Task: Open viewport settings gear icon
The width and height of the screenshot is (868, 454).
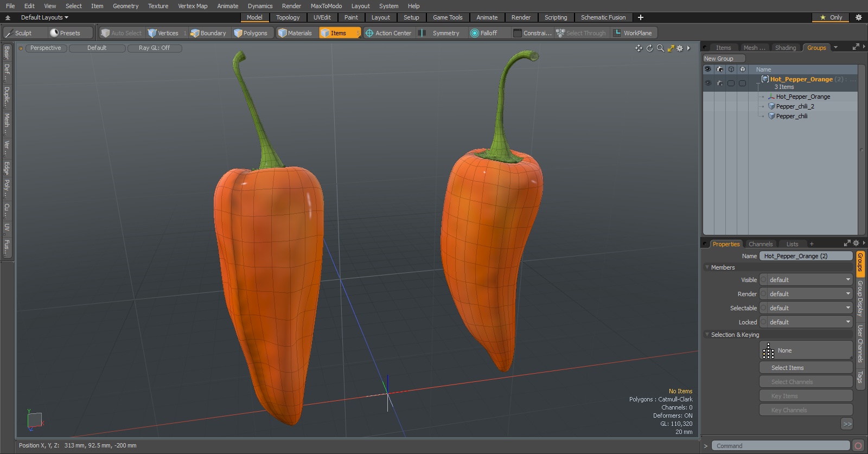Action: 680,48
